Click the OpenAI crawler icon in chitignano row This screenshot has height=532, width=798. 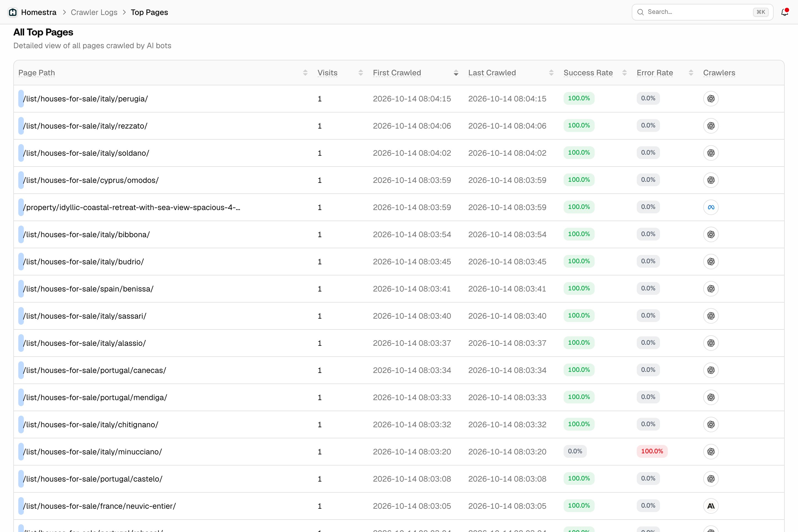711,424
